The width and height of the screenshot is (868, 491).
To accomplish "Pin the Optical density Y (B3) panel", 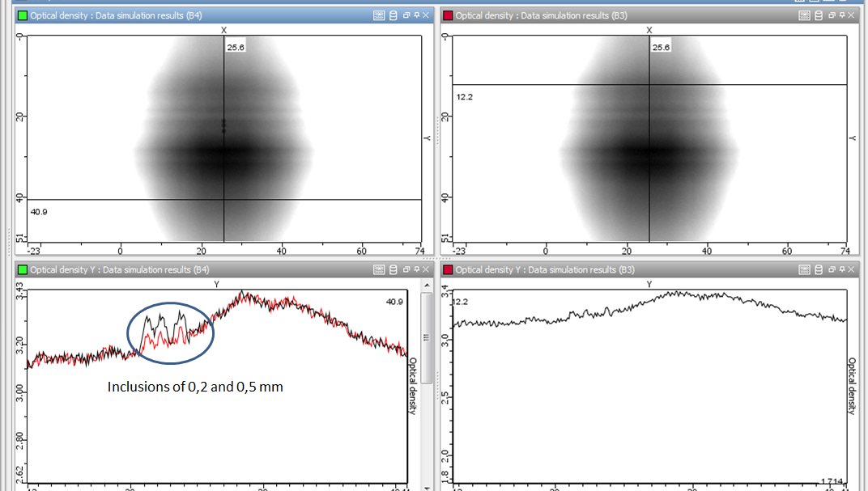I will point(842,269).
